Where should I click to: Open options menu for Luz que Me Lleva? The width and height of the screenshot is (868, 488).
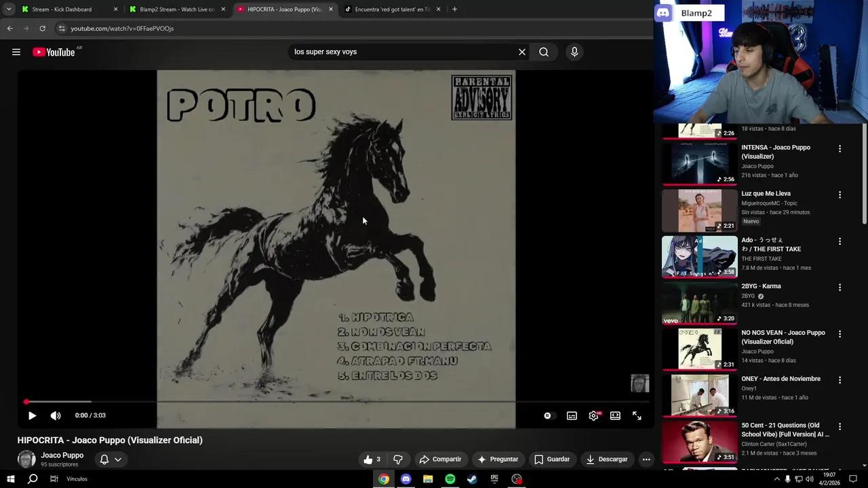(840, 195)
